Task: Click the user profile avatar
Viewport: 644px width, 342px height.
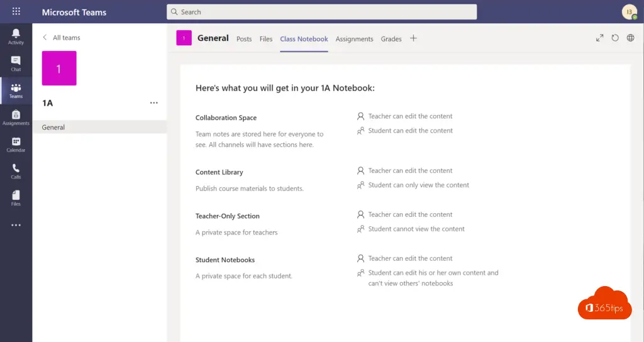Action: pyautogui.click(x=629, y=12)
